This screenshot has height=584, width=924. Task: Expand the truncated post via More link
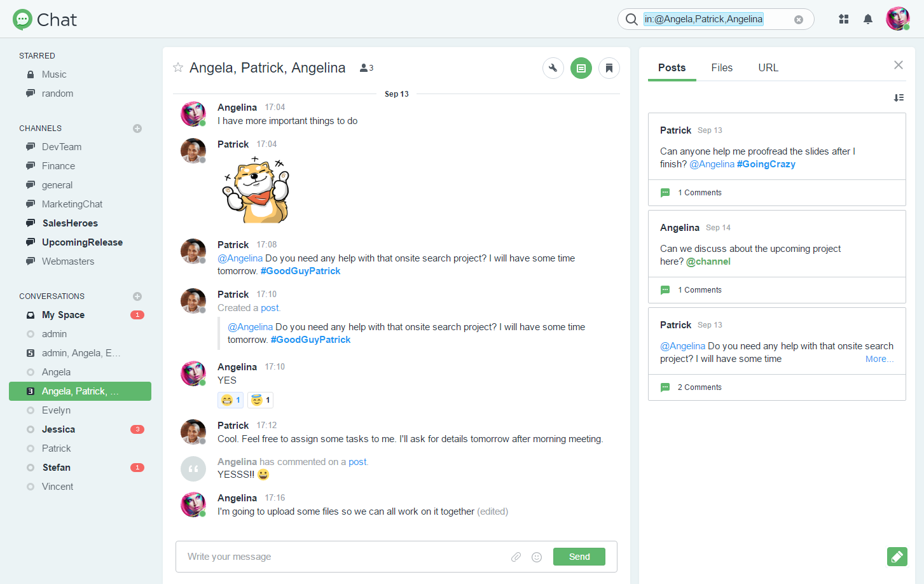click(x=879, y=359)
